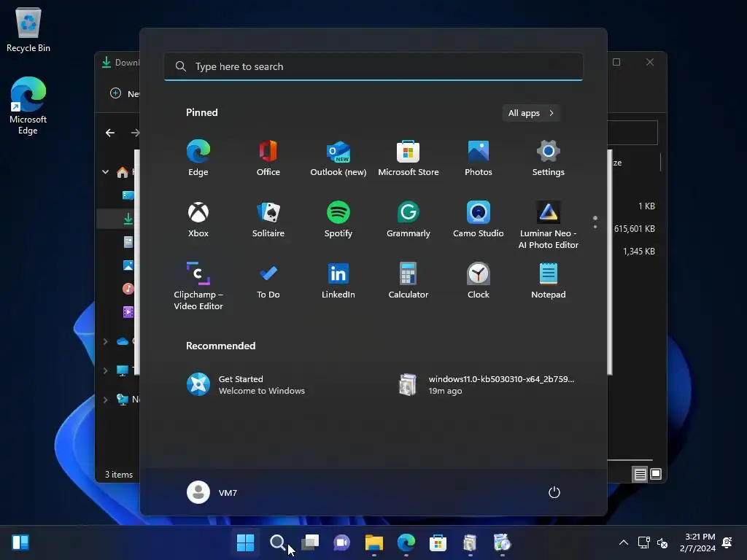Select Desktop in Explorer sidebar
The width and height of the screenshot is (747, 560).
pos(128,195)
